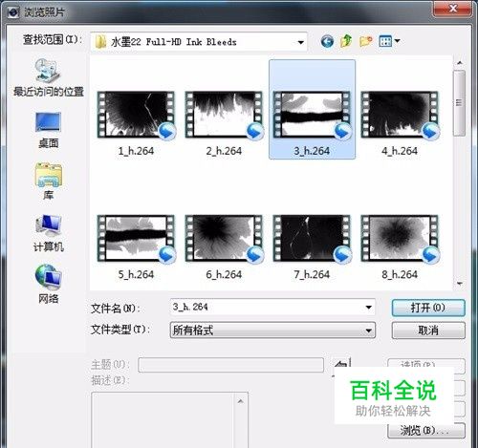This screenshot has height=448, width=478.
Task: Select the 5_h.264 video thumbnail
Action: click(136, 239)
